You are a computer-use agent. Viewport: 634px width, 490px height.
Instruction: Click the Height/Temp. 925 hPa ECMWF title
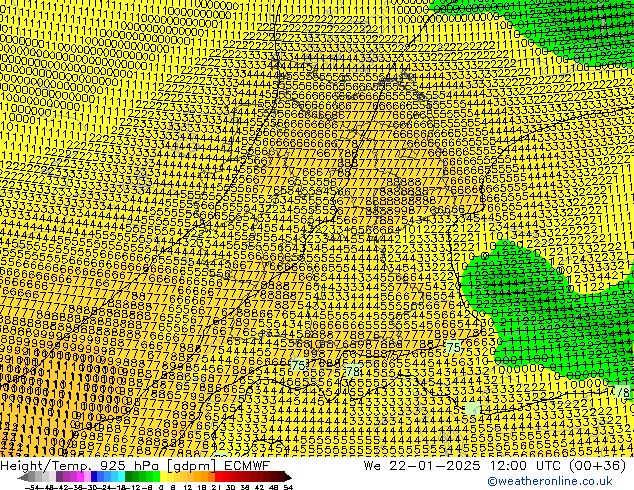[x=135, y=465]
